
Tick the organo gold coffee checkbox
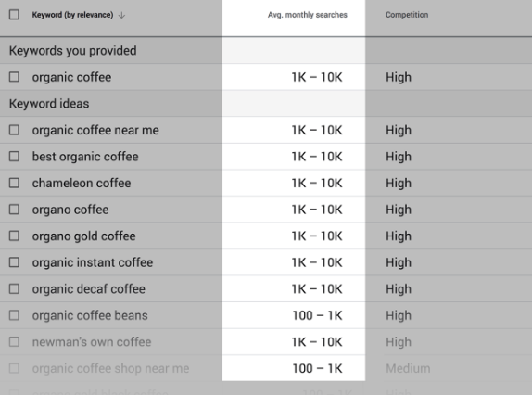click(x=14, y=236)
